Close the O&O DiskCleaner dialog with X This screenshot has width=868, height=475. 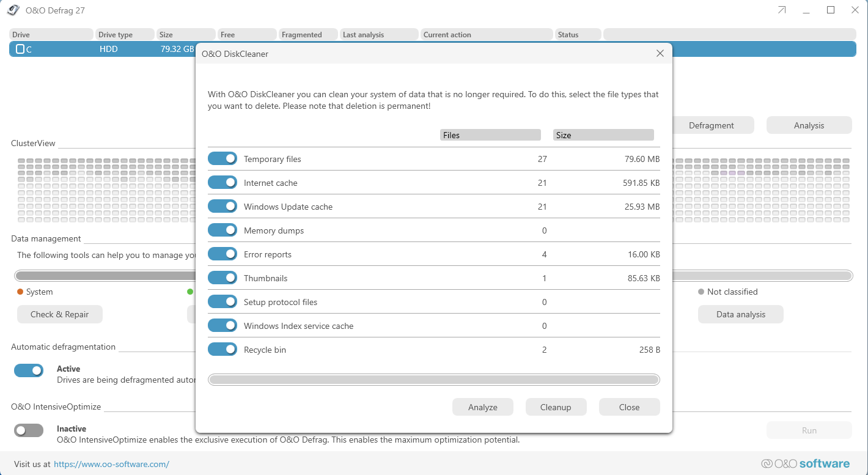660,54
